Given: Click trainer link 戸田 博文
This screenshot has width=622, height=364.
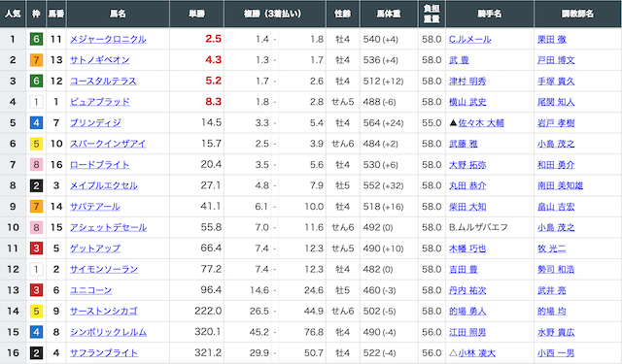Looking at the screenshot, I should [x=556, y=60].
